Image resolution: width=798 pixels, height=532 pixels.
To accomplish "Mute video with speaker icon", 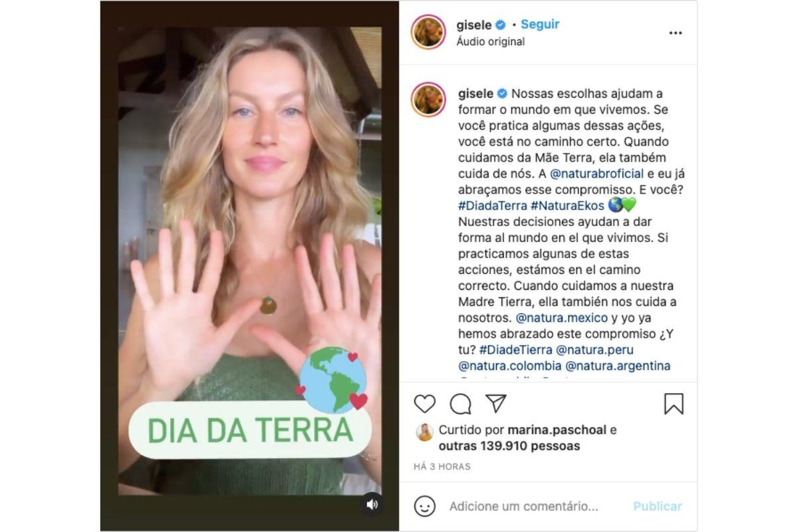I will [x=372, y=504].
